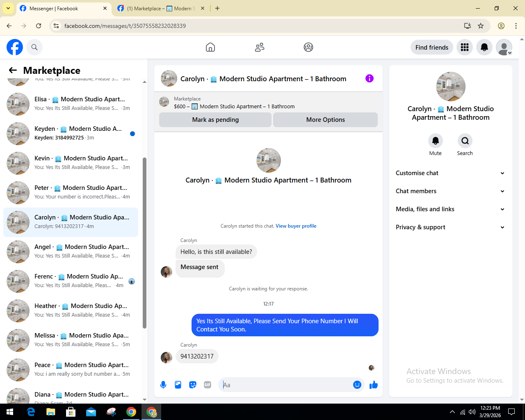Open Facebook home logo
The height and width of the screenshot is (420, 525).
[x=15, y=47]
